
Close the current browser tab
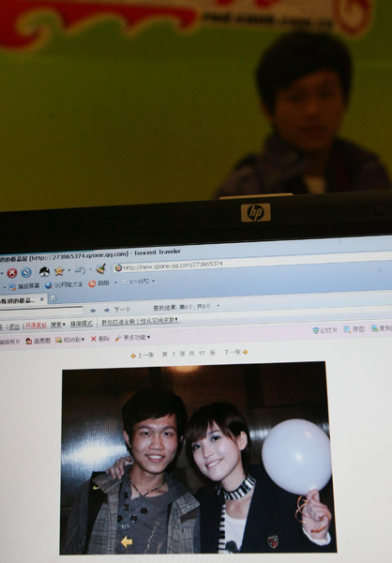point(41,299)
